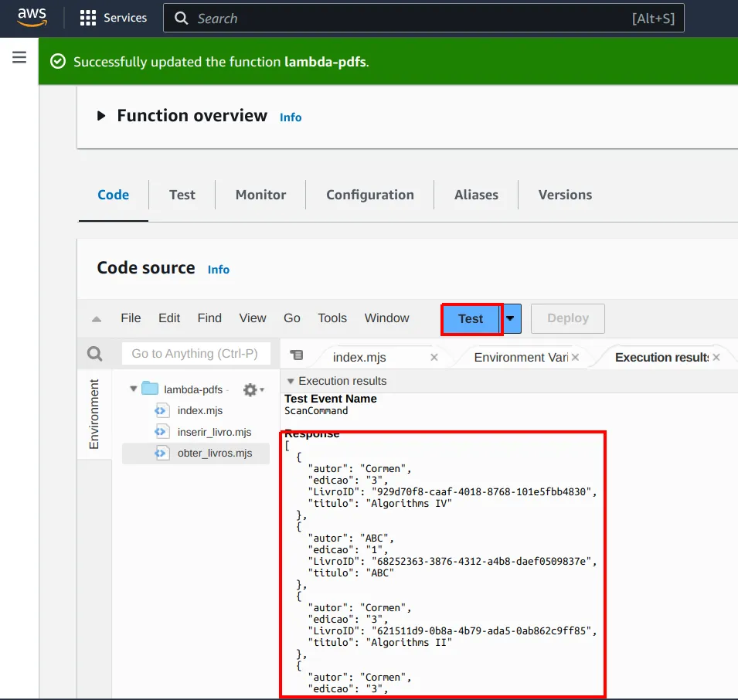Open the Function overview Info link
Viewport: 738px width, 700px height.
[x=291, y=117]
